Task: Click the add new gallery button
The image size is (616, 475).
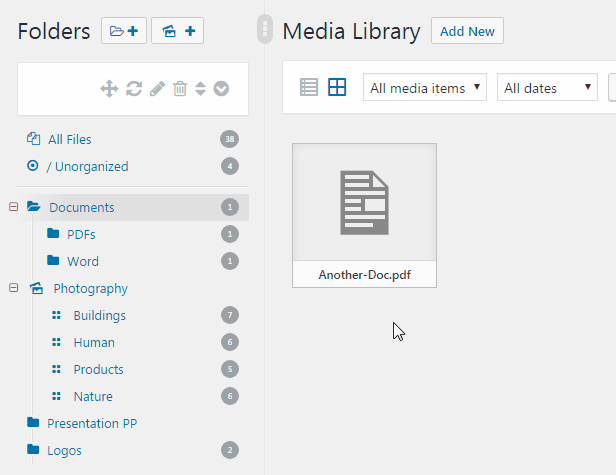Action: [x=178, y=31]
